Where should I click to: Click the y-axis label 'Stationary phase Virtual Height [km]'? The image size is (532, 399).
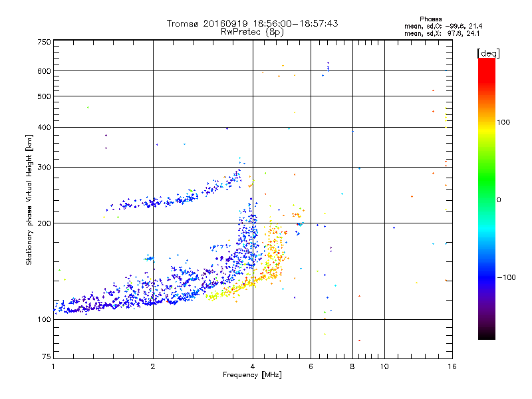click(x=29, y=199)
